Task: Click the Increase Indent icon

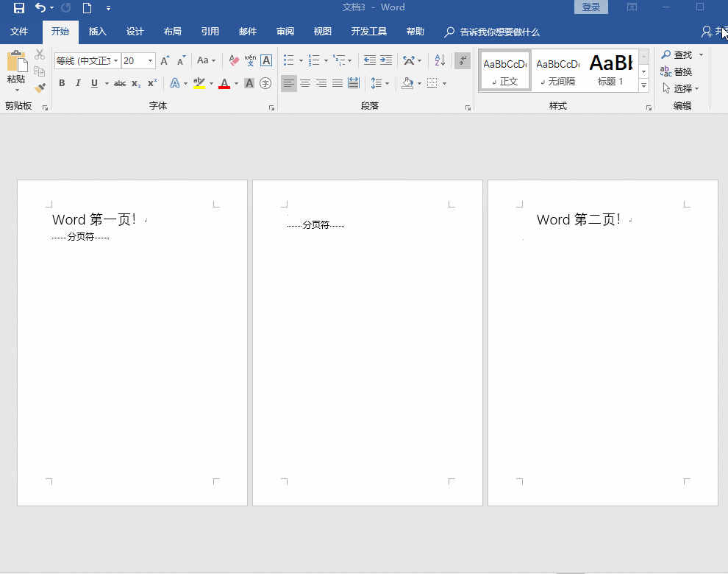Action: 386,60
